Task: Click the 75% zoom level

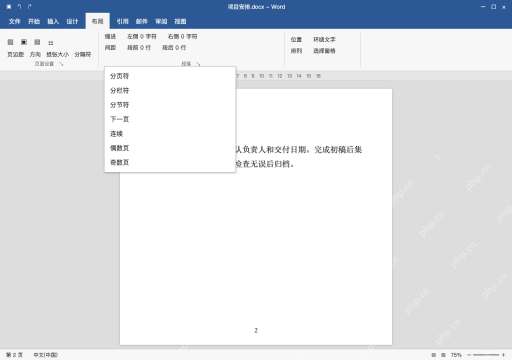Action: pos(456,355)
